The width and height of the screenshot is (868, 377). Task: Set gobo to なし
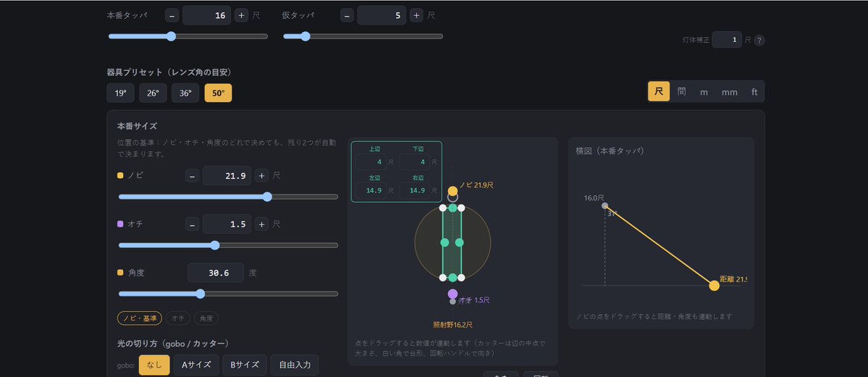[154, 365]
